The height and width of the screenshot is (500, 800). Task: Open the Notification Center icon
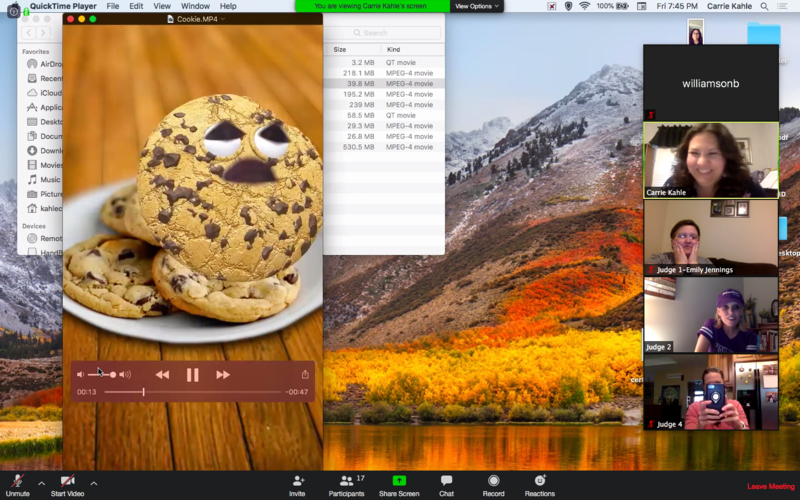[x=782, y=6]
